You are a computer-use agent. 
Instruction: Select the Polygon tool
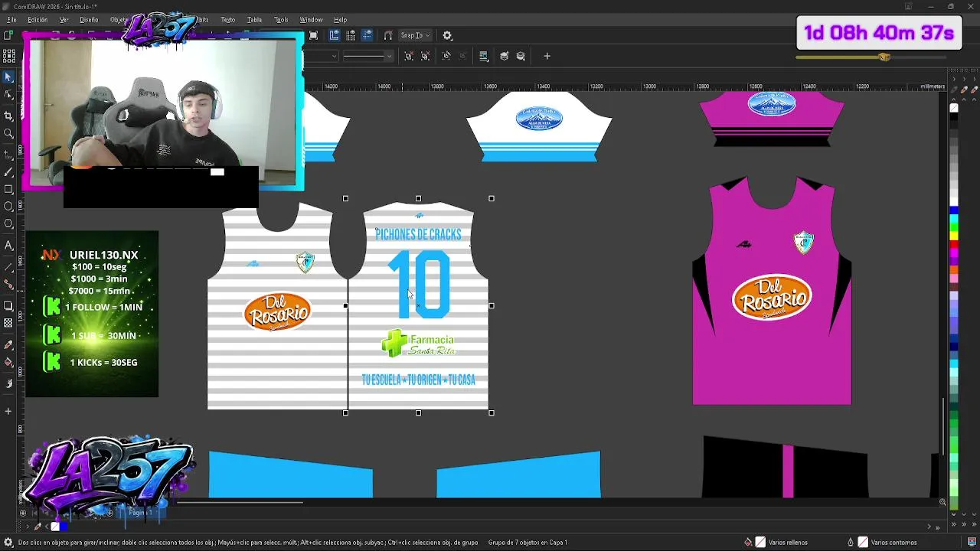(x=8, y=224)
